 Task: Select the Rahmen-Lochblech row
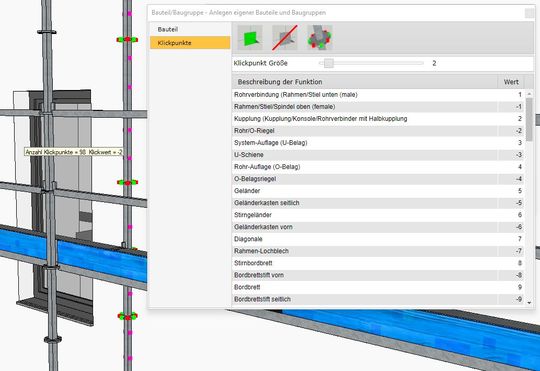point(378,251)
